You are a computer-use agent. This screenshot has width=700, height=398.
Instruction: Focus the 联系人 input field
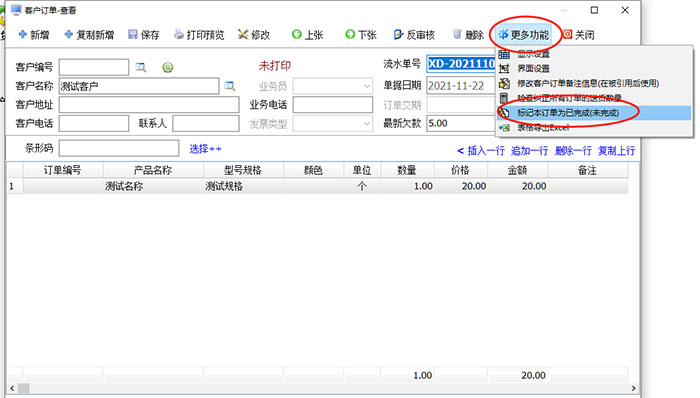point(206,124)
